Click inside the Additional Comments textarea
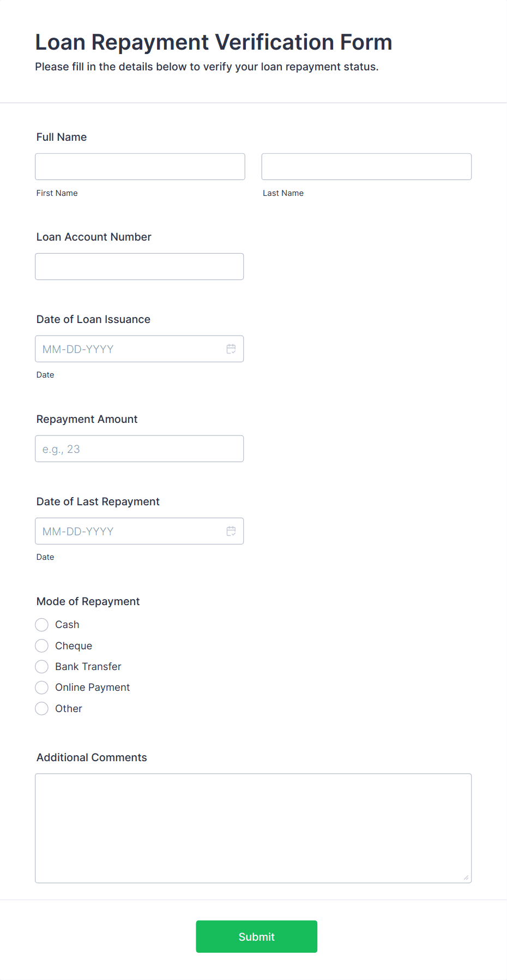507x980 pixels. click(253, 828)
